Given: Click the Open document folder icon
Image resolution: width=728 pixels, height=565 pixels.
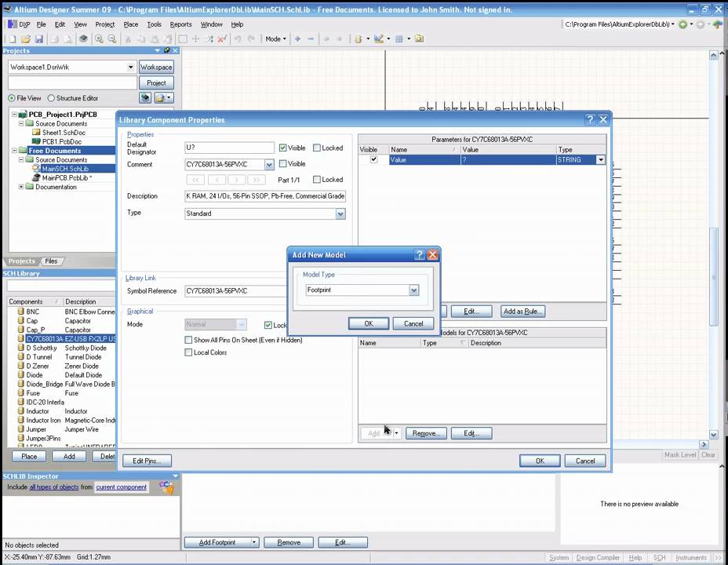Looking at the screenshot, I should (26, 39).
